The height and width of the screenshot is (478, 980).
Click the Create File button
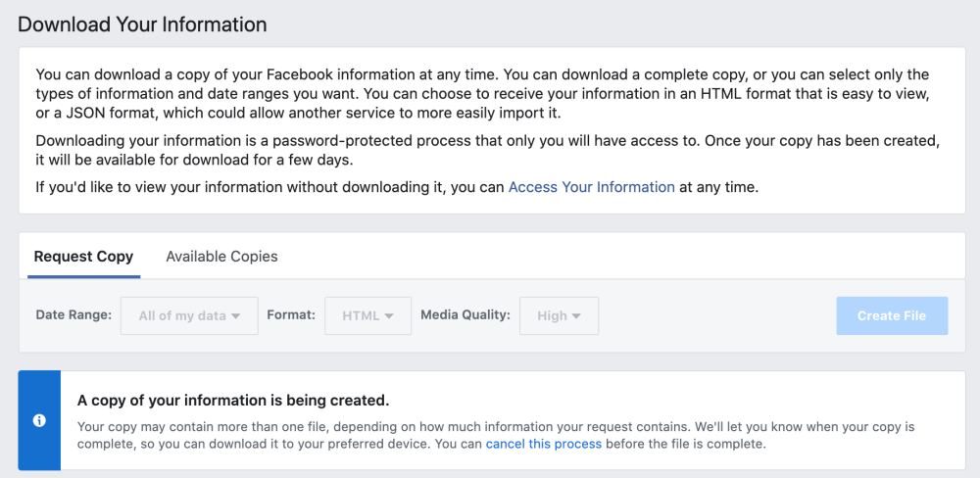tap(892, 315)
